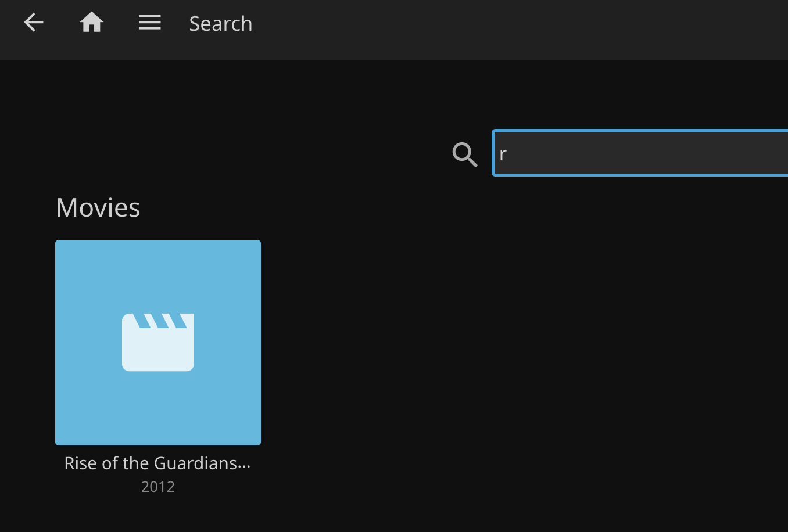Click the 2012 year label under the movie
The image size is (788, 532).
click(158, 487)
